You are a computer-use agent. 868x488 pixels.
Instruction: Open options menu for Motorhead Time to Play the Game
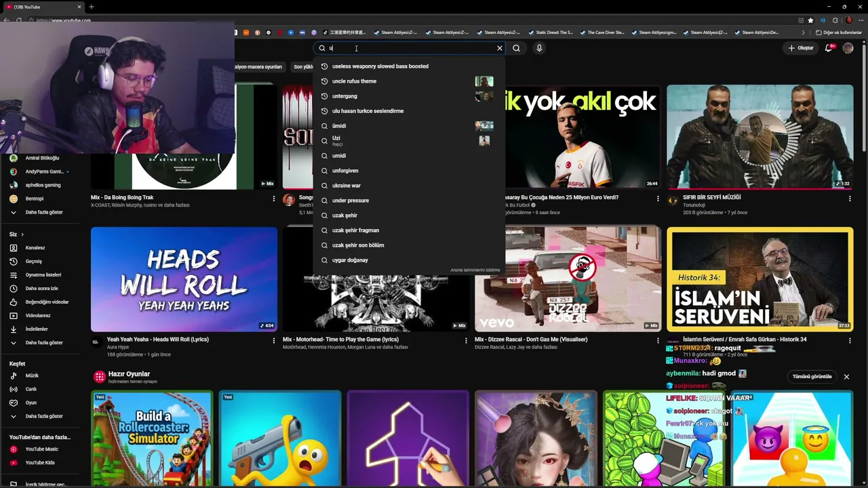point(466,340)
